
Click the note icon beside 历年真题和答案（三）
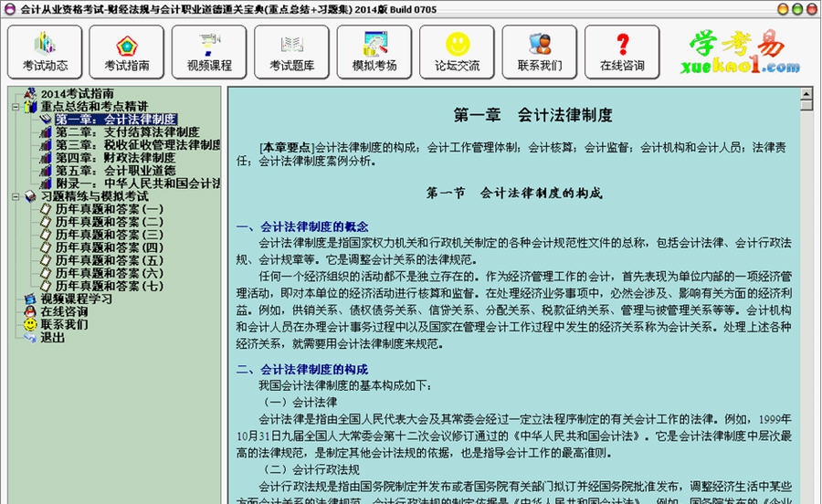(x=47, y=235)
